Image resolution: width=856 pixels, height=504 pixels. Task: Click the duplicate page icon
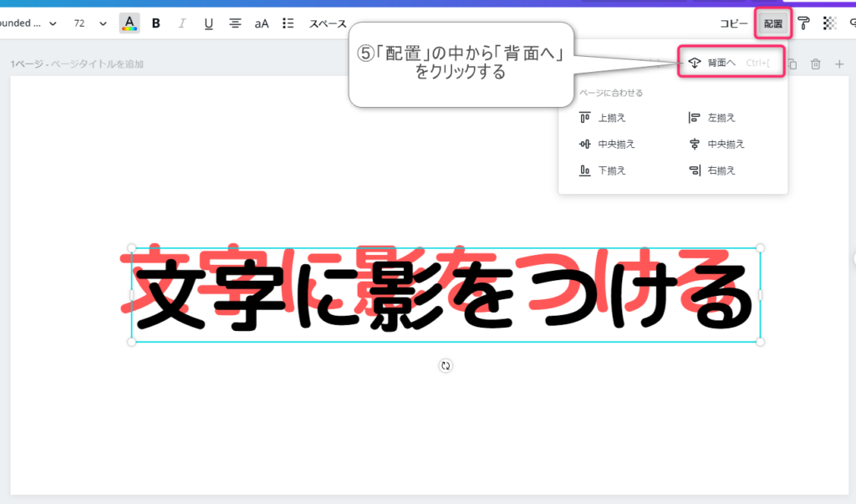[x=792, y=64]
